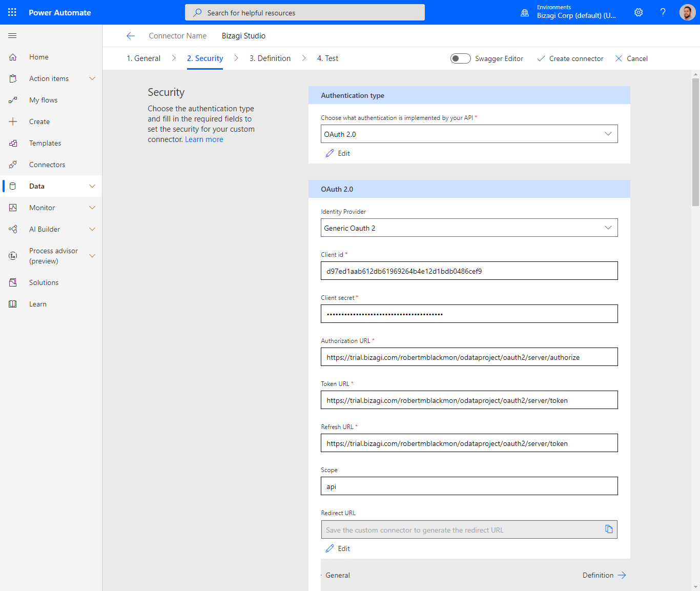The image size is (700, 591).
Task: Click the search for helpful resources box
Action: [305, 12]
